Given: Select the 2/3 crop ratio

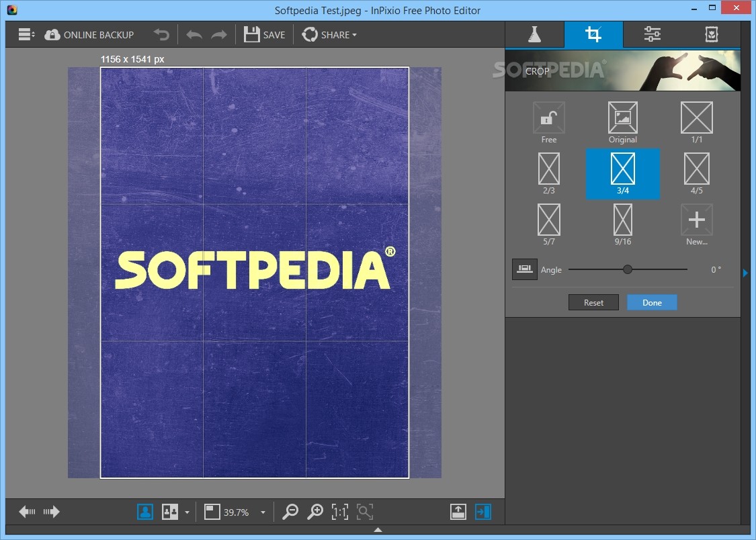Looking at the screenshot, I should 548,173.
